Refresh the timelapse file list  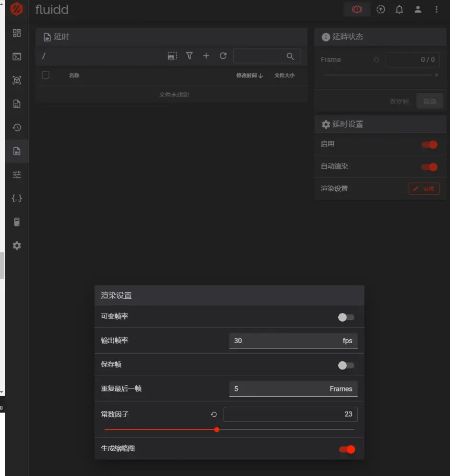click(223, 56)
